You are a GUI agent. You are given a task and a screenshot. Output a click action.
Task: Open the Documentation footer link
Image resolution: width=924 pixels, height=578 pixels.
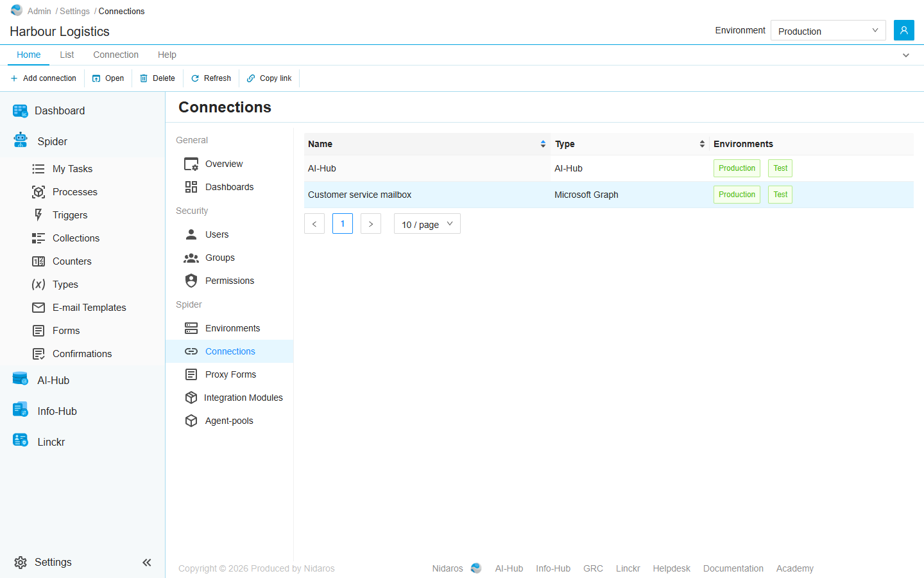[733, 568]
